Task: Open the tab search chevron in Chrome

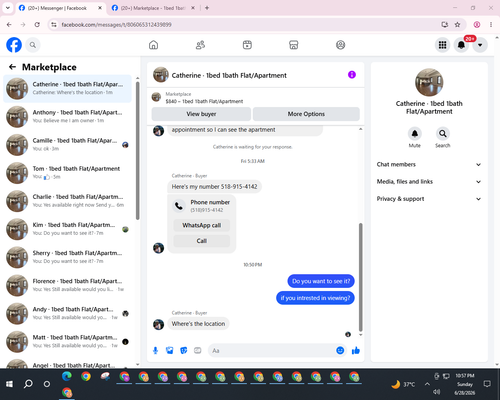Action: 8,8
